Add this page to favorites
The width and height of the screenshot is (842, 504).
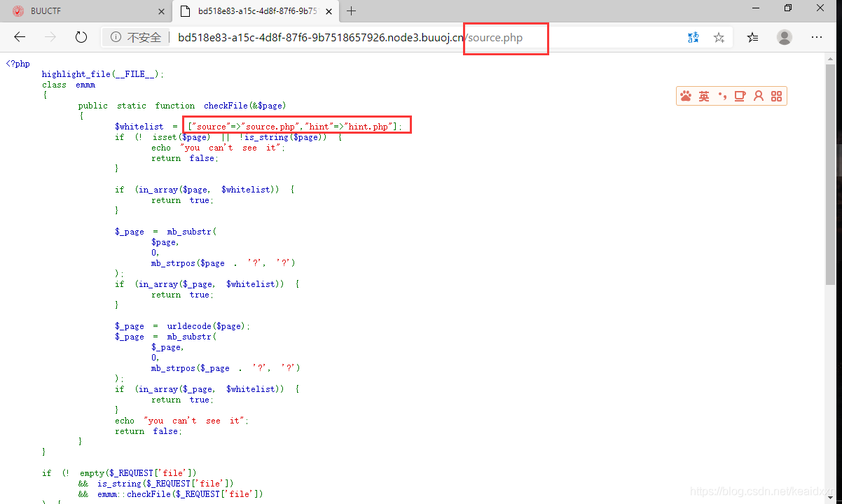pos(719,38)
